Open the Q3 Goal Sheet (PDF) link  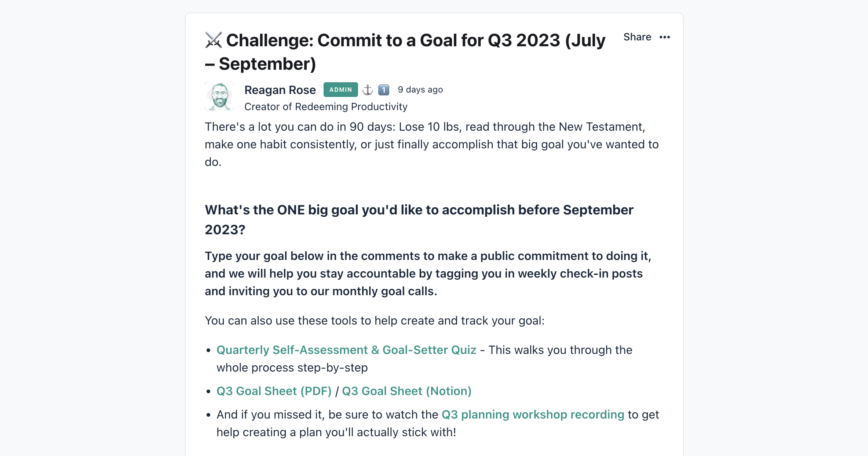pos(274,391)
